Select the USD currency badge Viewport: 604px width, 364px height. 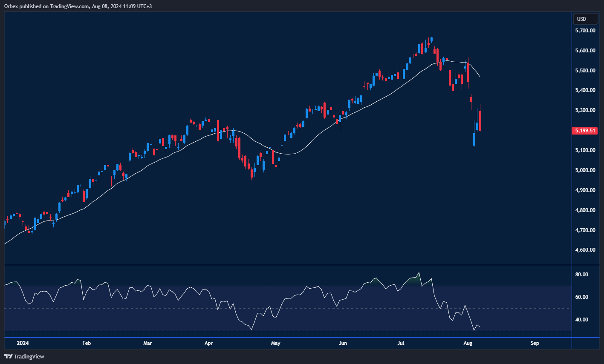(x=585, y=19)
